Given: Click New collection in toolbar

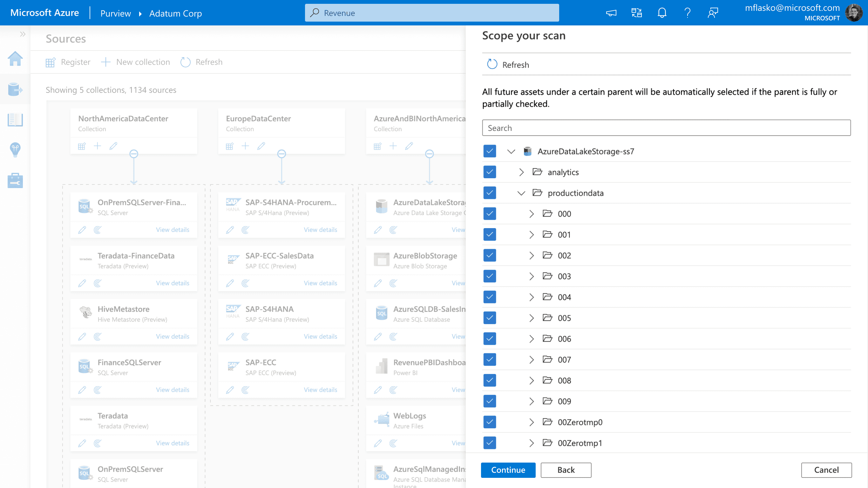Looking at the screenshot, I should [135, 62].
